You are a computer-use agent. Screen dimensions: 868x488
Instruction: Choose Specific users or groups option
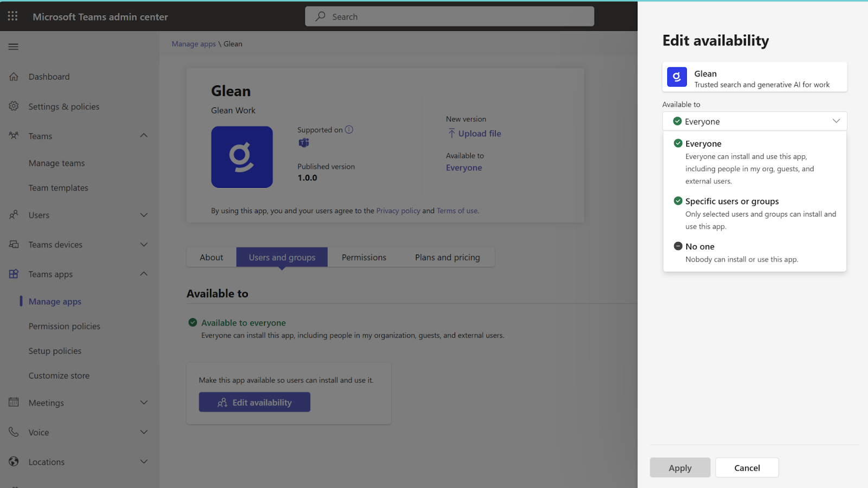coord(731,201)
